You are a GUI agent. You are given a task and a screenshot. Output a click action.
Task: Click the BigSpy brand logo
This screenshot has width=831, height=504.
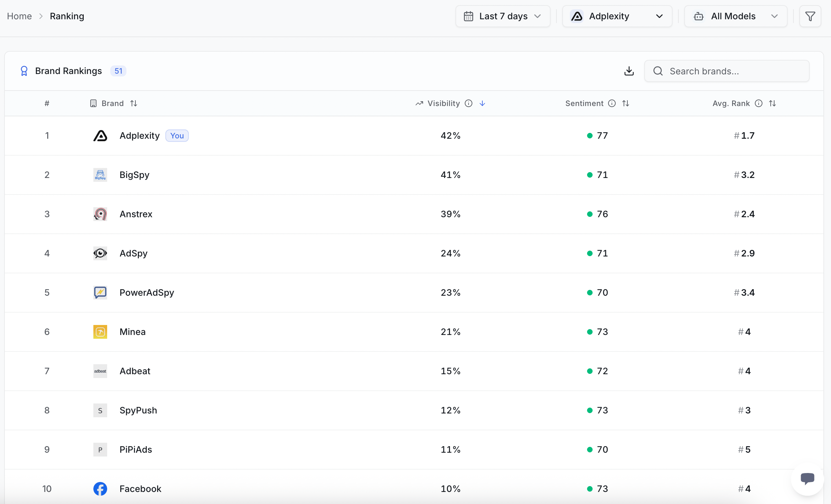(x=100, y=175)
